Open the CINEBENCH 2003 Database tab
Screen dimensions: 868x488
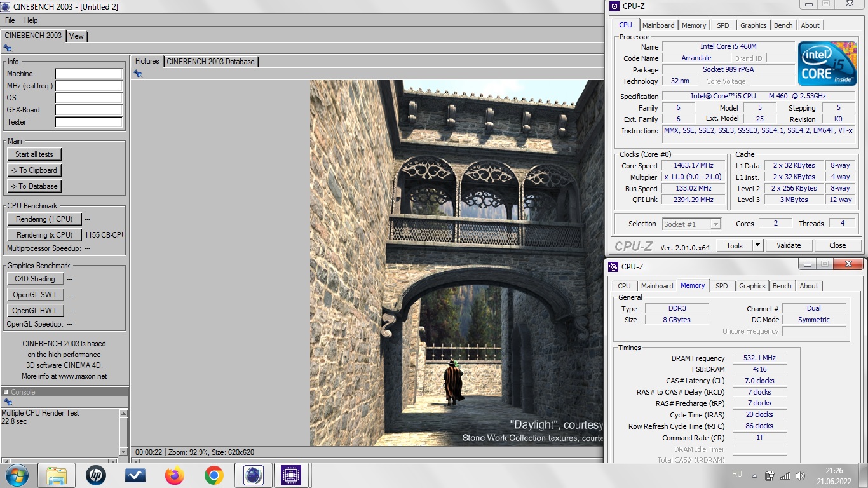210,62
